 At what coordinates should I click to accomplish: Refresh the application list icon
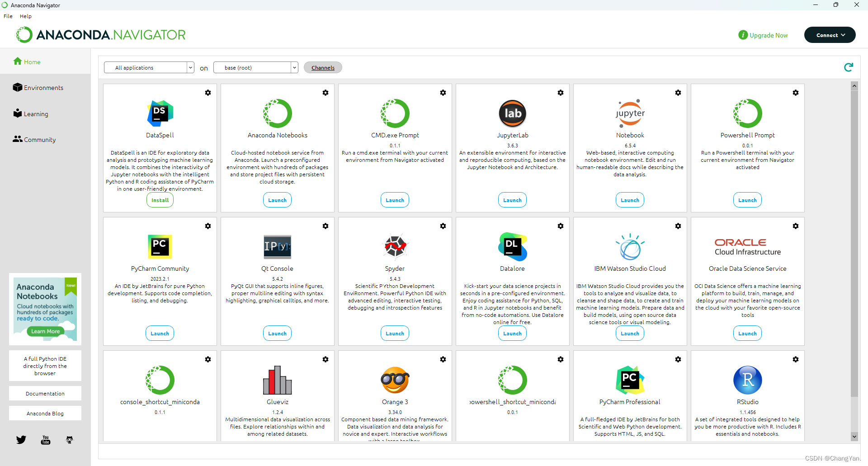pyautogui.click(x=849, y=67)
